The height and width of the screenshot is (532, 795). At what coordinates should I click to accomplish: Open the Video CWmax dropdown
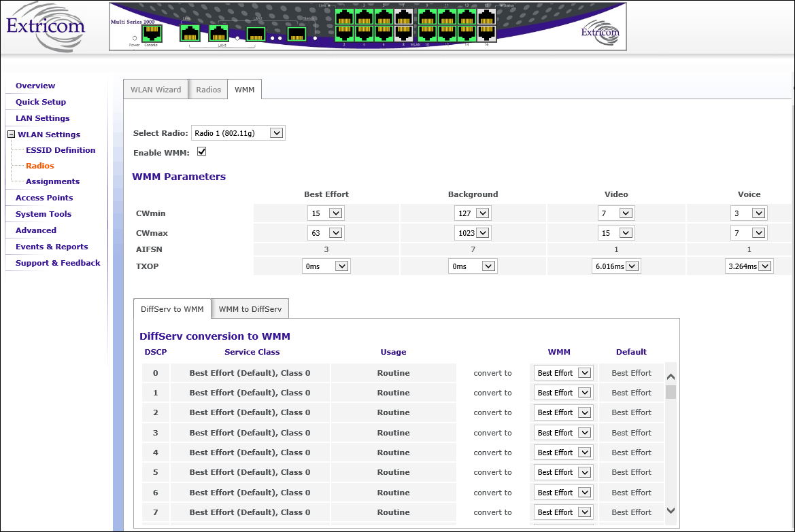(616, 233)
